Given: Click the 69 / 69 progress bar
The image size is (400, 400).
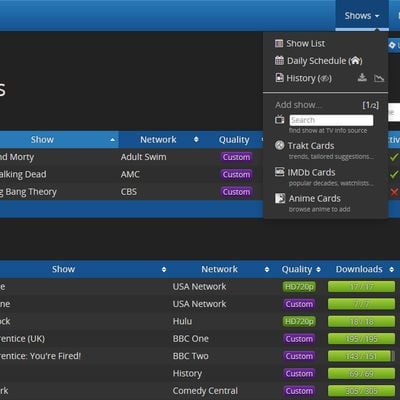Looking at the screenshot, I should pos(361,373).
